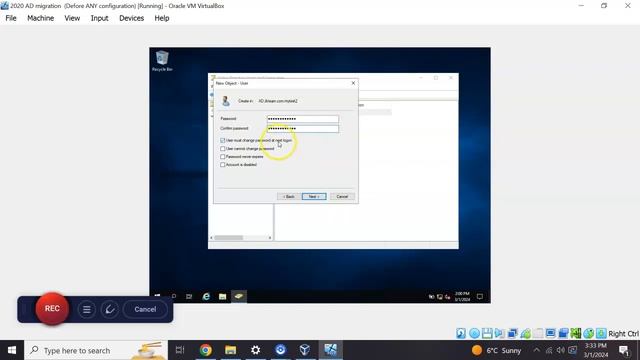Click the audio status icon in VirtualBox
The width and height of the screenshot is (640, 360).
coord(500,333)
